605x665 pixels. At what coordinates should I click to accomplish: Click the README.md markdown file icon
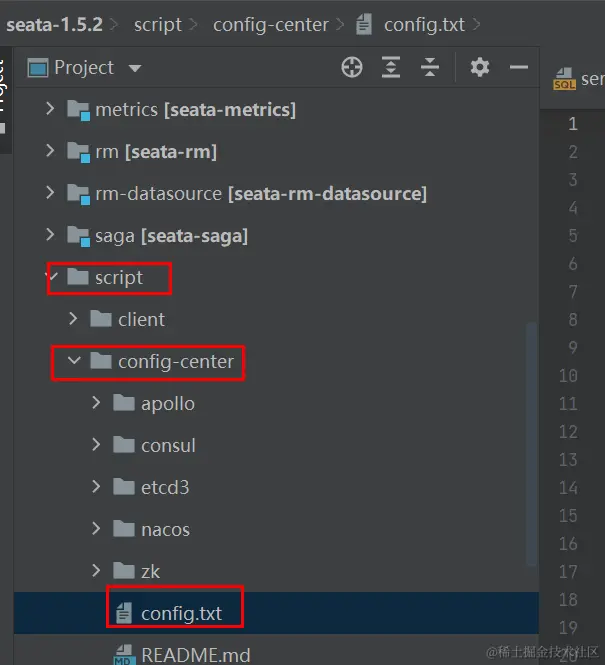point(124,655)
